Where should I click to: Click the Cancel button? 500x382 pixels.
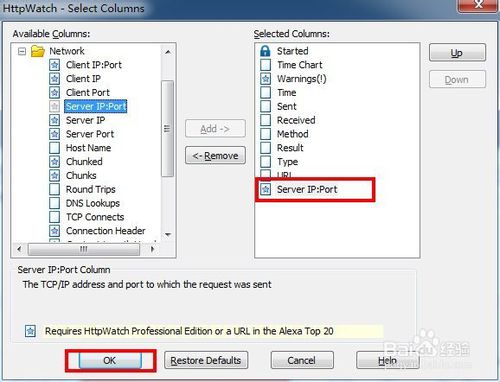[302, 360]
